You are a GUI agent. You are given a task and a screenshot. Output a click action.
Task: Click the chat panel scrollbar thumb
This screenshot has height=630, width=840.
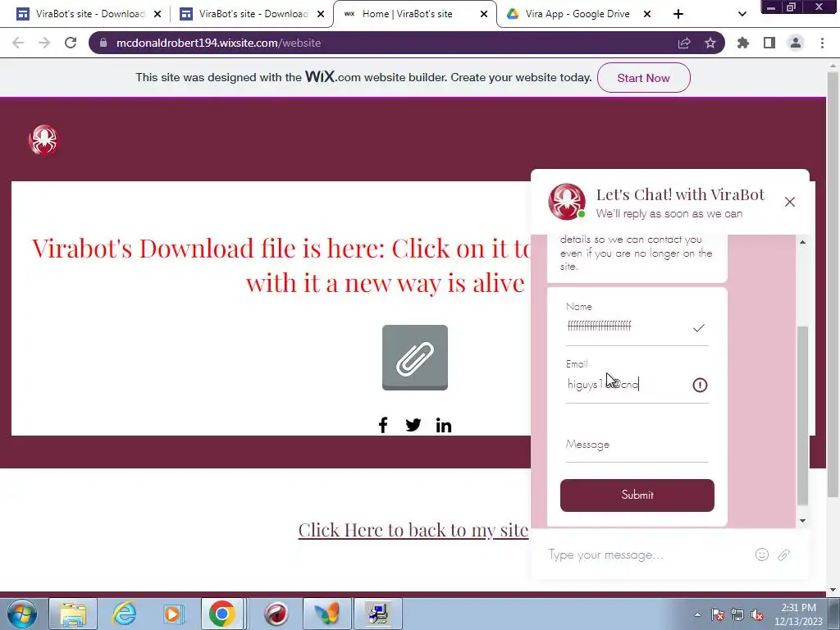(x=802, y=415)
